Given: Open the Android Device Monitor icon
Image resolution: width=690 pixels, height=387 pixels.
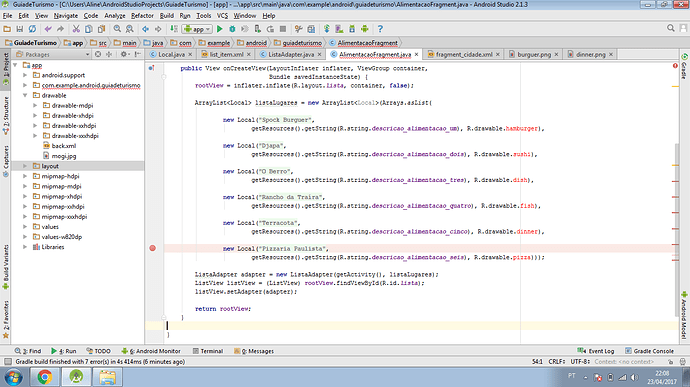Looking at the screenshot, I should (364, 29).
